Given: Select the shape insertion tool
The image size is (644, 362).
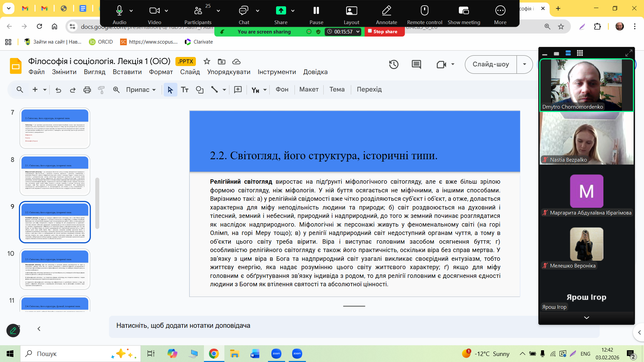Looking at the screenshot, I should point(200,90).
